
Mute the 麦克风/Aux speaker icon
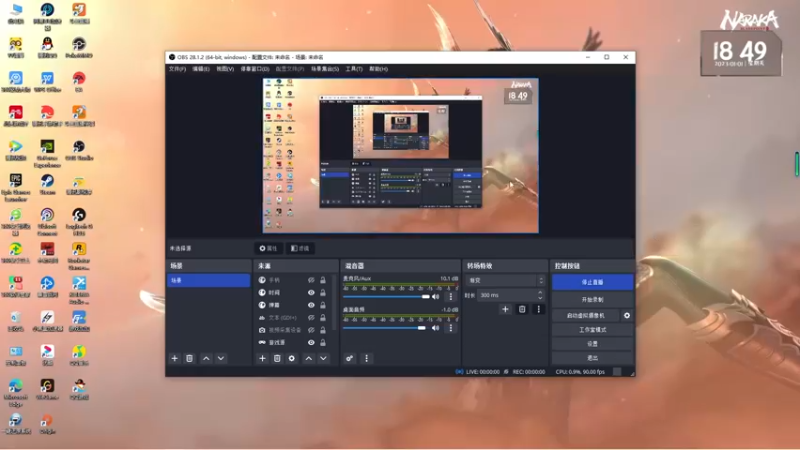click(436, 296)
